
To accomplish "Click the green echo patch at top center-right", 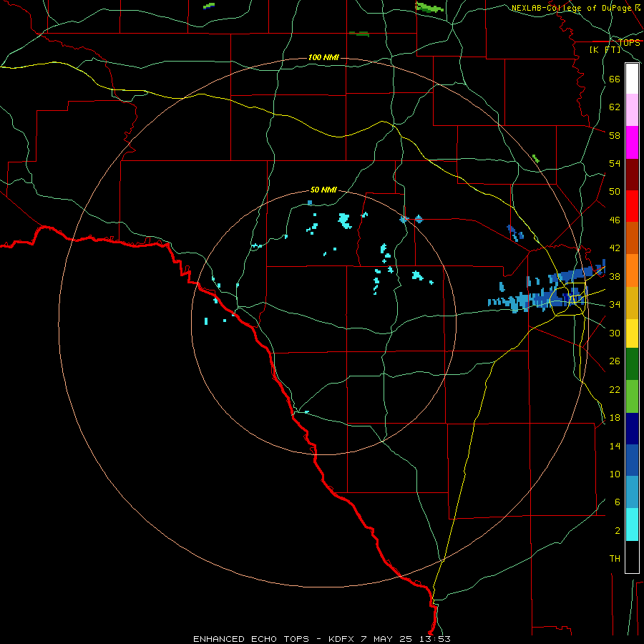I will click(429, 7).
